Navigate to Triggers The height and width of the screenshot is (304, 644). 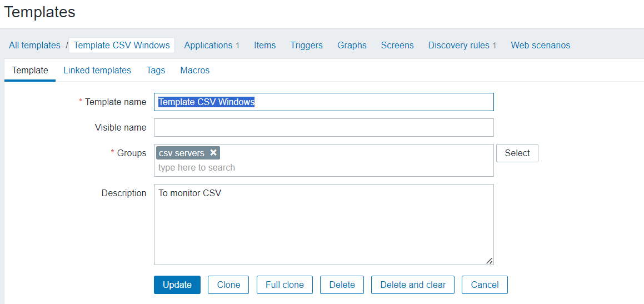(x=306, y=45)
